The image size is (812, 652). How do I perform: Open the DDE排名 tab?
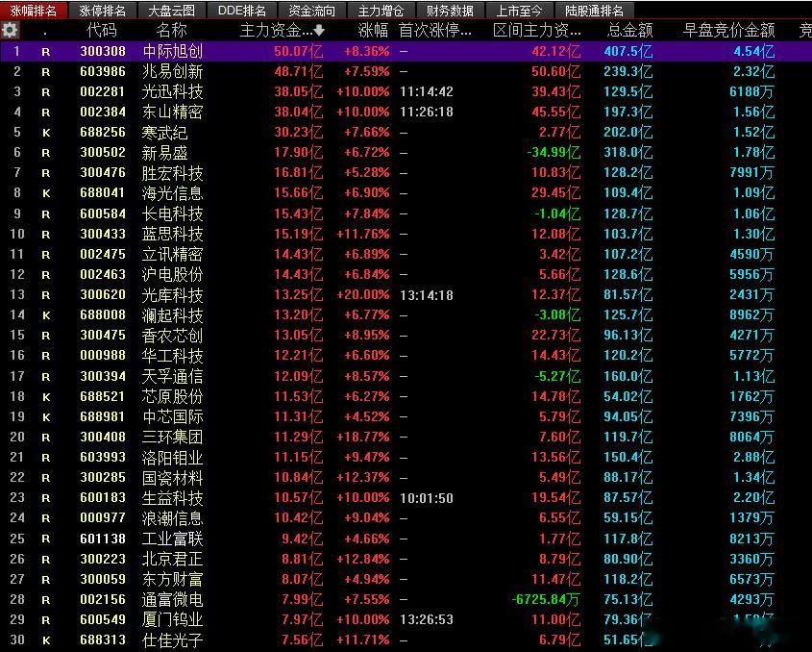point(241,11)
